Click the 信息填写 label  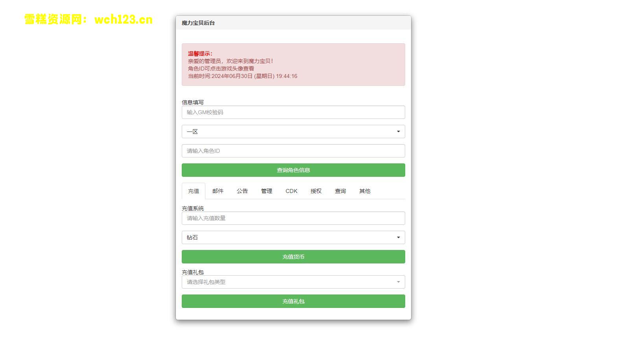coord(193,102)
